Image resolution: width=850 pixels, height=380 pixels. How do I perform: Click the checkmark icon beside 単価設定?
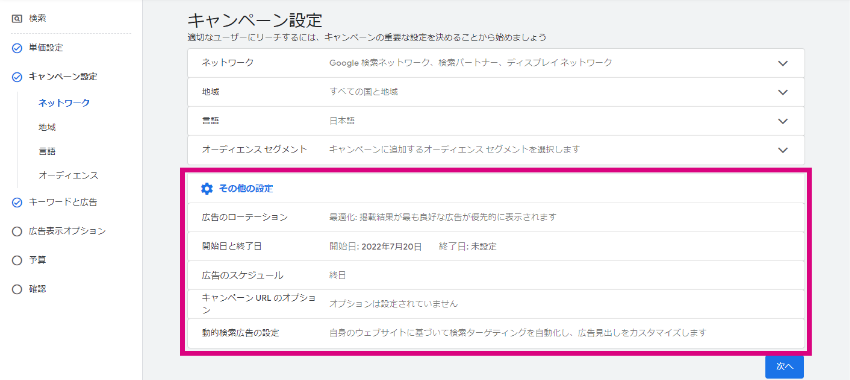[x=17, y=48]
